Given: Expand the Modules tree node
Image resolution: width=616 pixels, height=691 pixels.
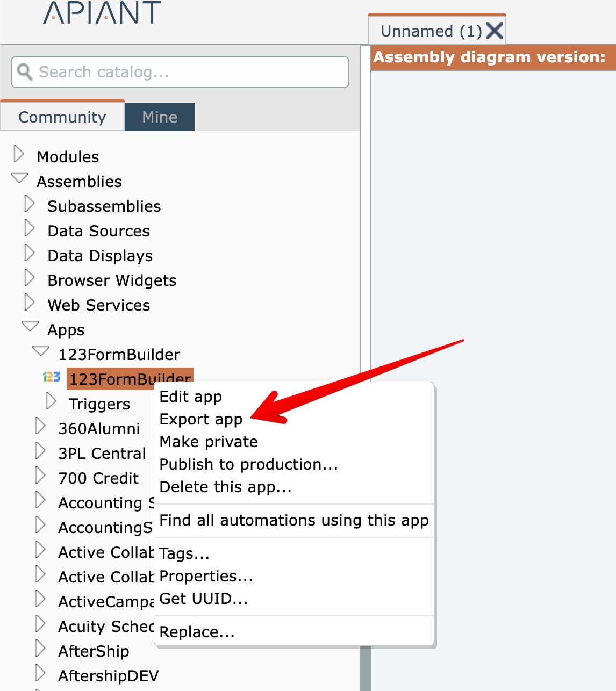Looking at the screenshot, I should 19,154.
